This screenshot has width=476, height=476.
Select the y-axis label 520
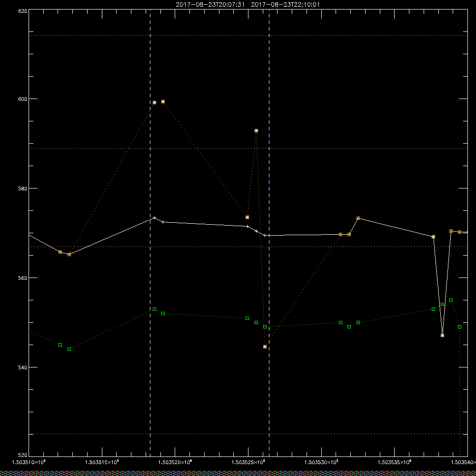coord(22,456)
